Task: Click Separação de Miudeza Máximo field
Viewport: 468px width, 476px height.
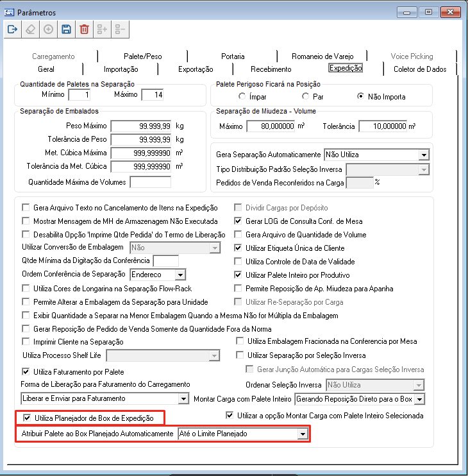Action: pos(271,126)
